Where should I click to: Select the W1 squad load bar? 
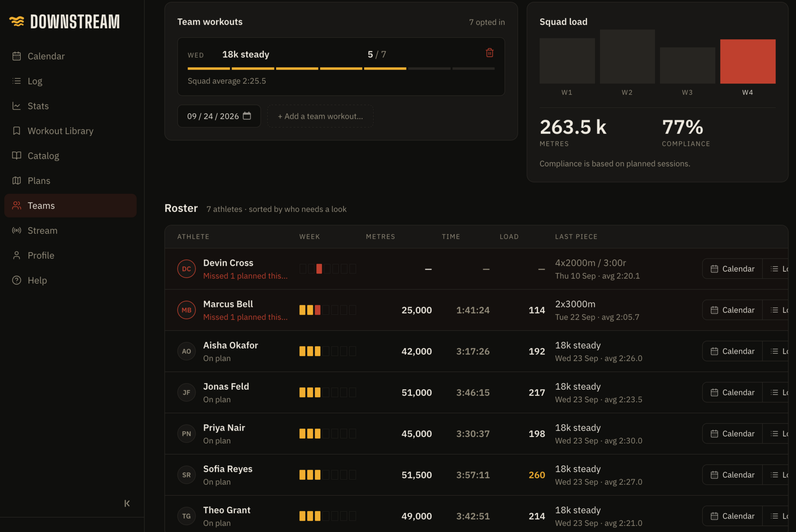coord(567,61)
